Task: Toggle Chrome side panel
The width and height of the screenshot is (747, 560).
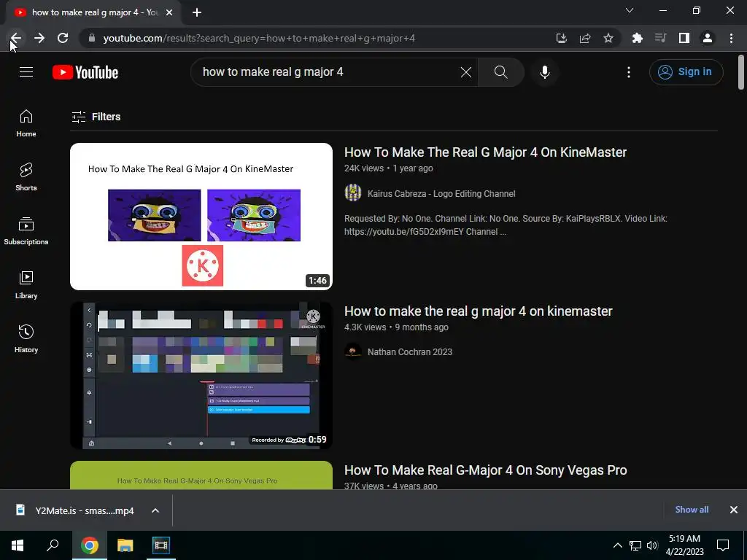Action: coord(684,38)
